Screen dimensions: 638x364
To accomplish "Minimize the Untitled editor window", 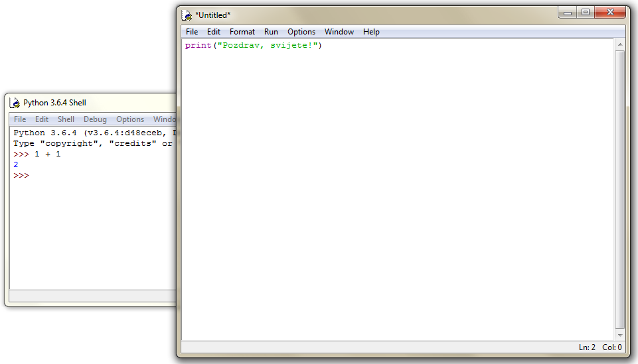I will coord(568,12).
